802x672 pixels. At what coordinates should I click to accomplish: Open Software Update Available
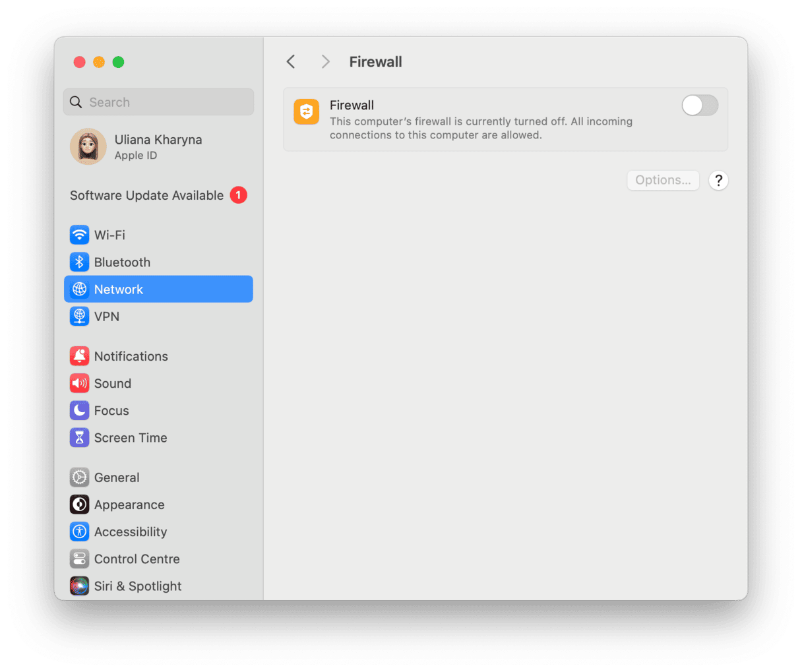[x=158, y=195]
